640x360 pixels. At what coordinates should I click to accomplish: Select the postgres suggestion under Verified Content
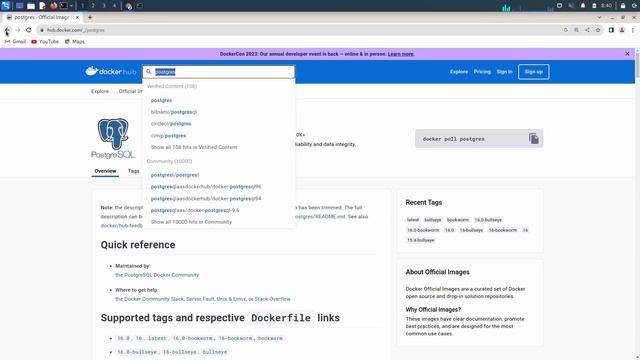click(x=161, y=100)
